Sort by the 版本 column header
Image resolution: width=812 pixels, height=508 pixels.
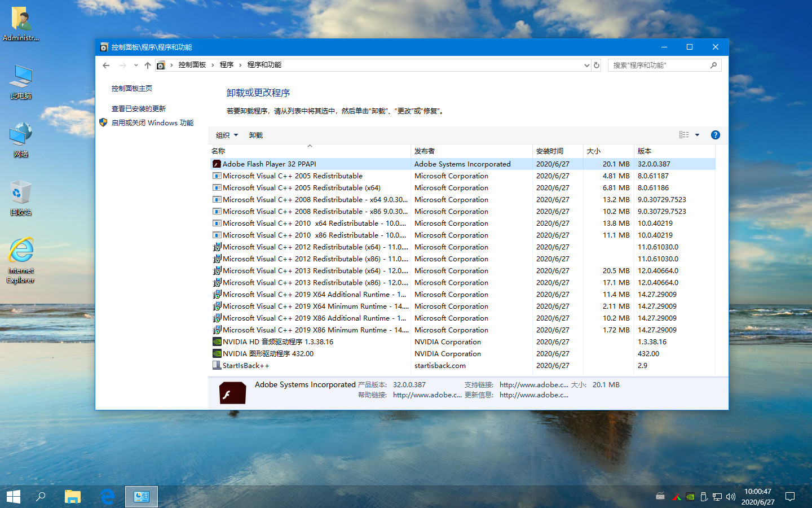point(674,151)
